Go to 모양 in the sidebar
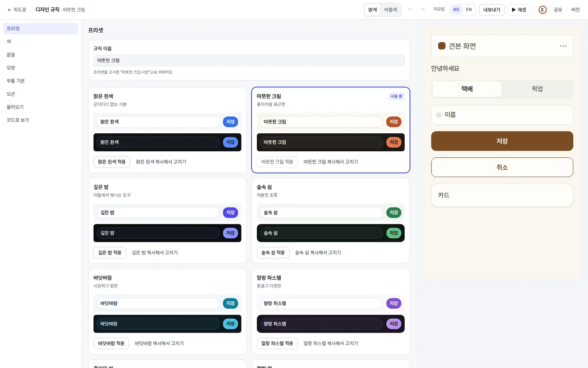The image size is (588, 368). 40,68
